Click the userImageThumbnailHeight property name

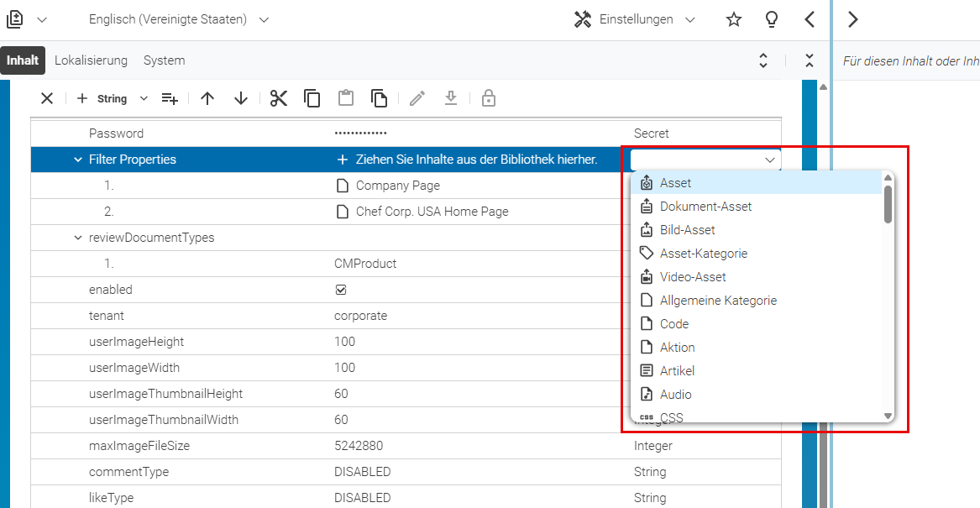[165, 394]
